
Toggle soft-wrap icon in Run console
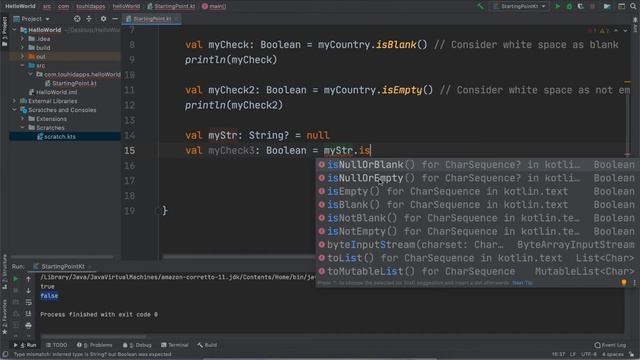[28, 302]
